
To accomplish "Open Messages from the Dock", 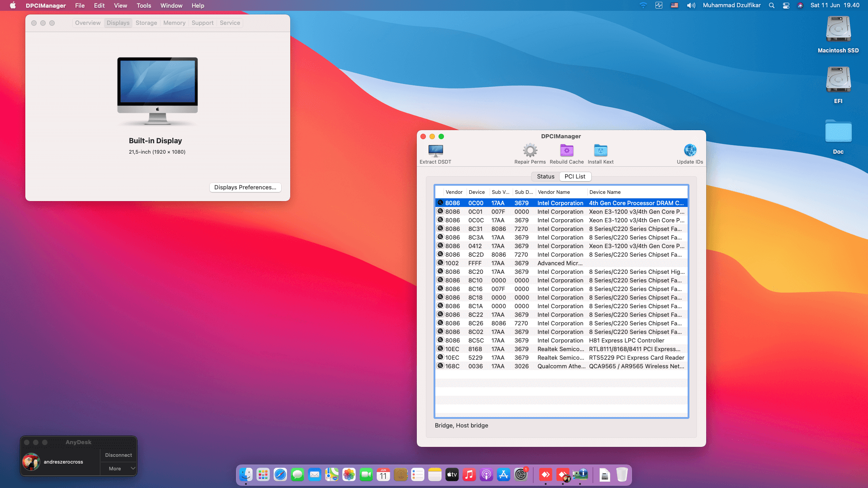I will (297, 474).
